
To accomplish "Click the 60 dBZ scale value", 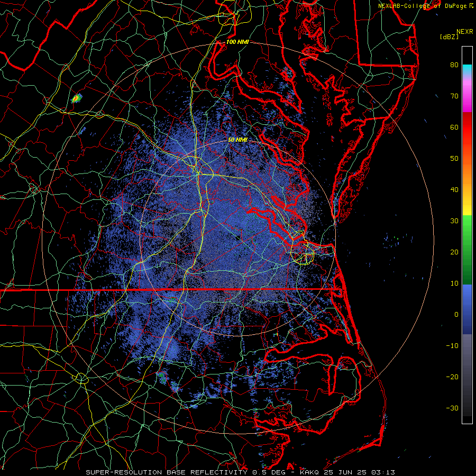I will (x=454, y=127).
